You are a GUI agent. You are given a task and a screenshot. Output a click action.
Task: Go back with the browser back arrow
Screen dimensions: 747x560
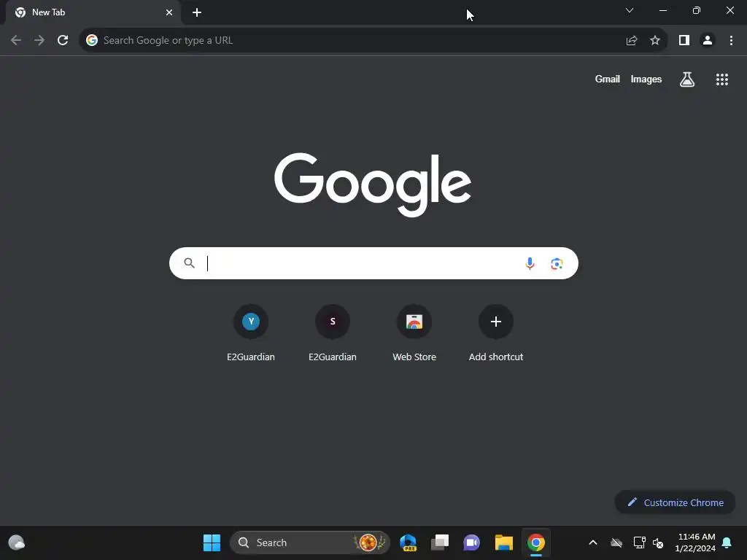point(16,41)
